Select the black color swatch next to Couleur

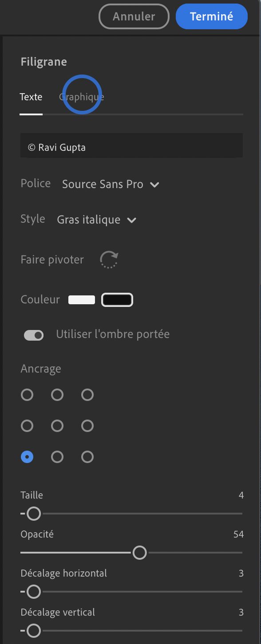point(117,299)
